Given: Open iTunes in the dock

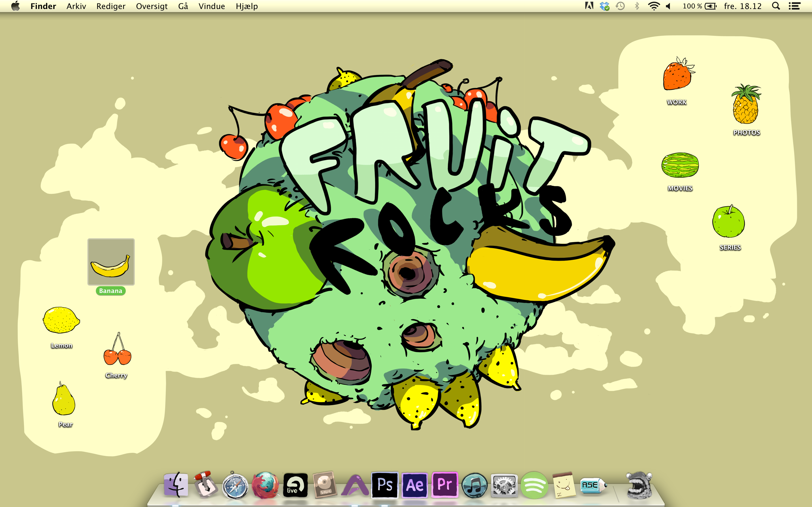Looking at the screenshot, I should (x=475, y=485).
